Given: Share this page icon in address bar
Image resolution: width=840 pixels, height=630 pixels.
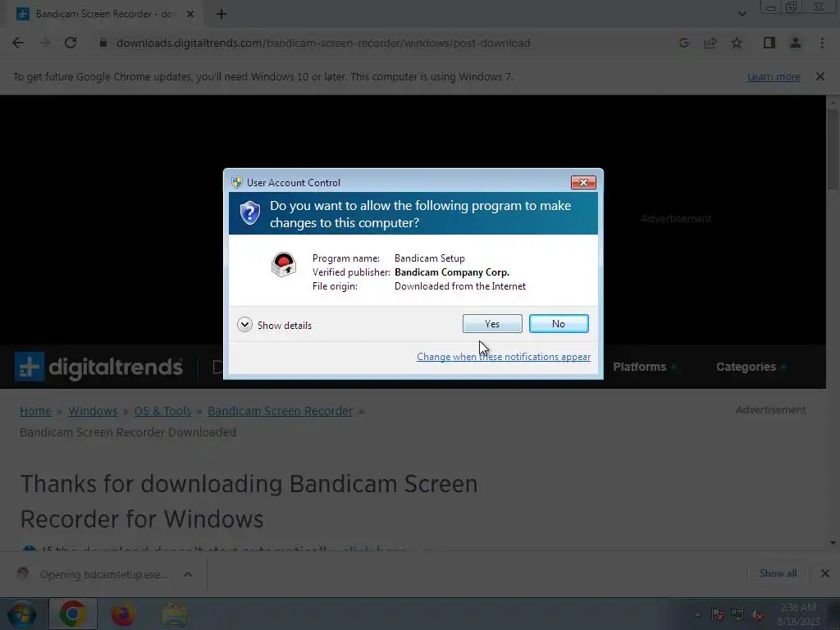Looking at the screenshot, I should pos(710,43).
